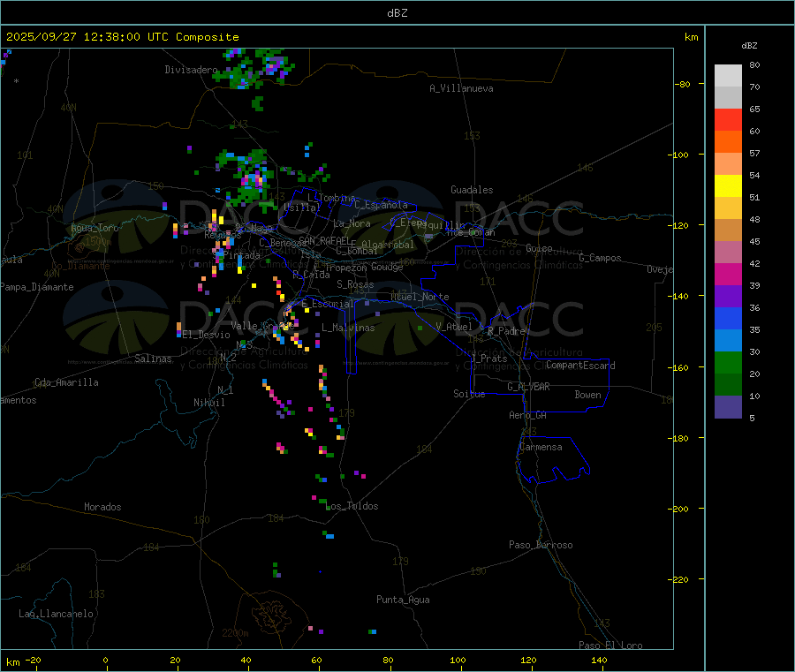The height and width of the screenshot is (672, 795).
Task: Click the Paso_El_Loro map label
Action: 611,646
